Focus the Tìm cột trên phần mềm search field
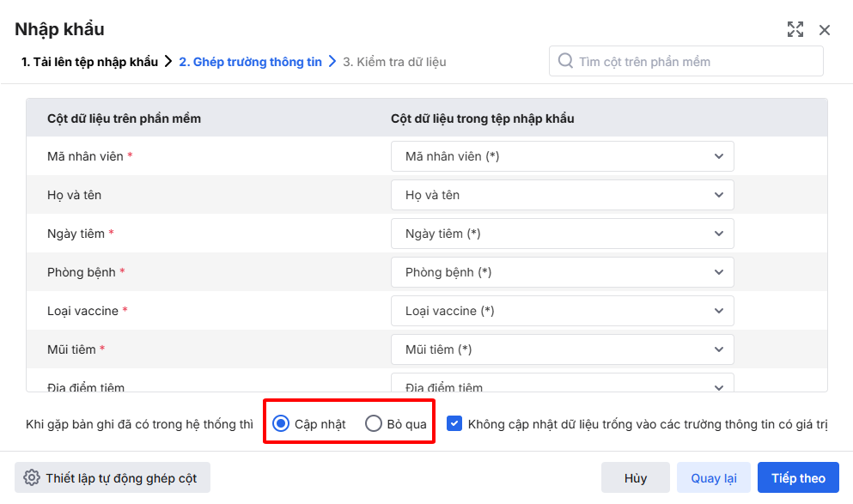The height and width of the screenshot is (504, 853). click(x=696, y=61)
